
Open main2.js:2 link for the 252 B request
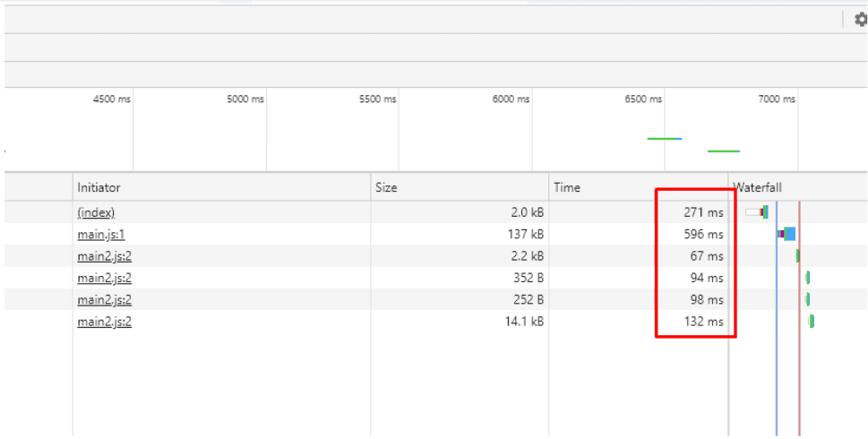[x=105, y=300]
